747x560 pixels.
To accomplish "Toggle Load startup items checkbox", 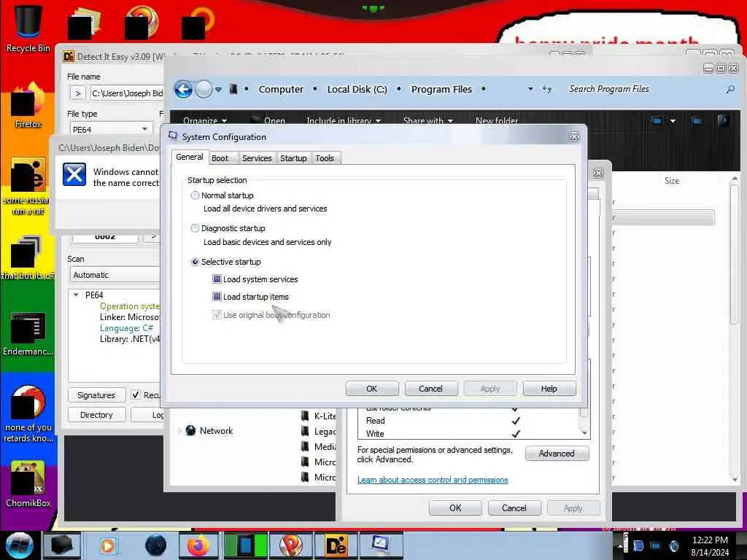I will 217,297.
